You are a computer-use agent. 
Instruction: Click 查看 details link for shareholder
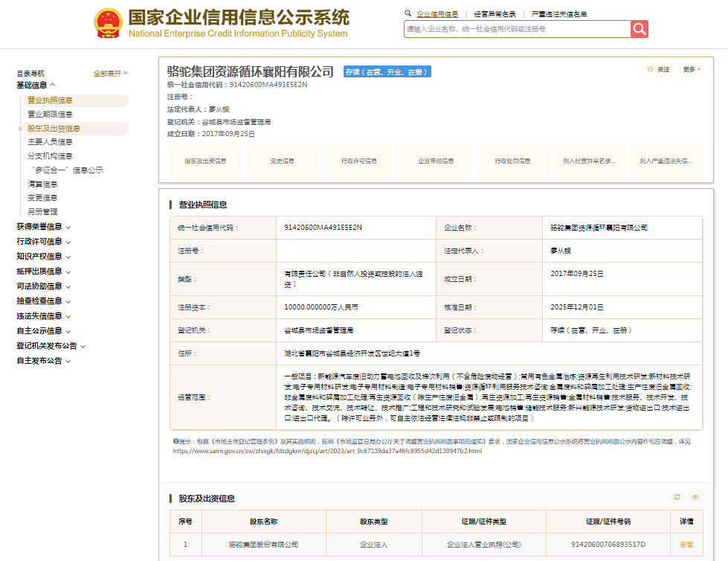coord(686,545)
